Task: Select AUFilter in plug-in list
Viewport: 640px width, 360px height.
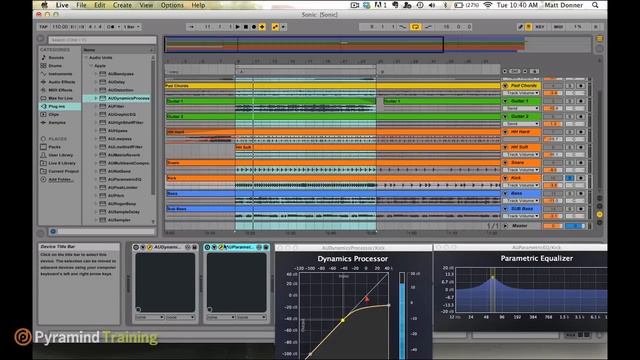Action: point(116,107)
